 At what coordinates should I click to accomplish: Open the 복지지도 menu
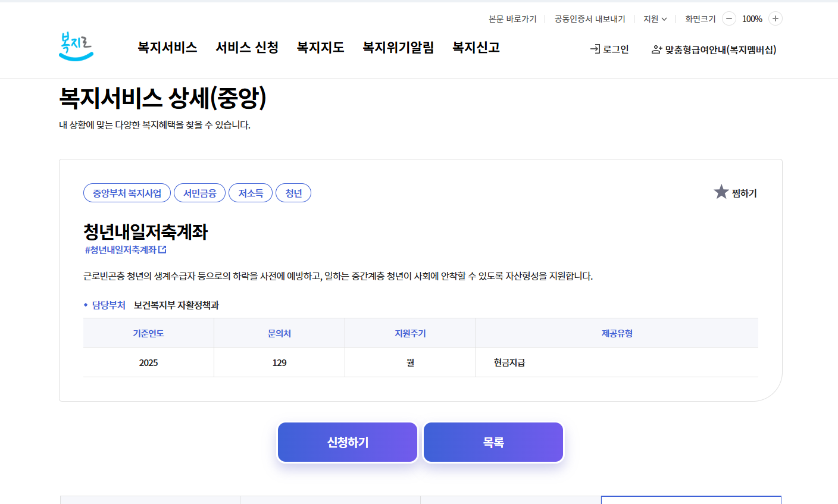[320, 48]
